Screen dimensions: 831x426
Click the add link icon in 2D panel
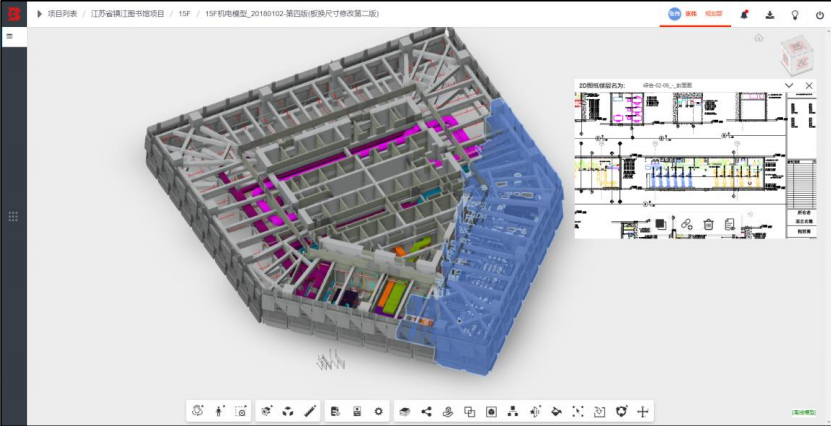click(686, 224)
